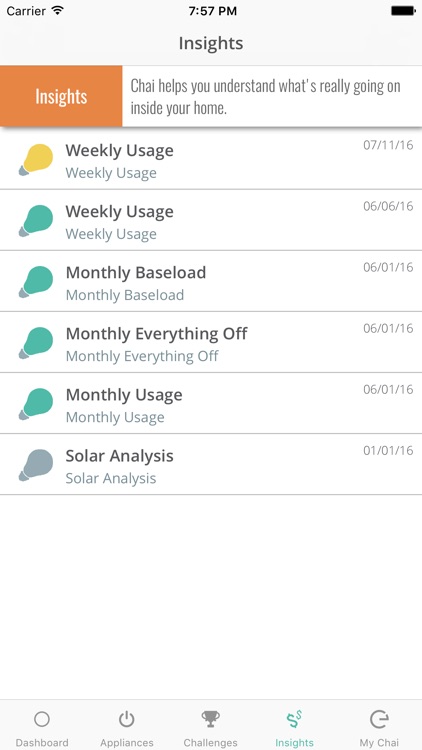This screenshot has width=422, height=750.
Task: Tap the Chai description banner text
Action: (x=266, y=97)
